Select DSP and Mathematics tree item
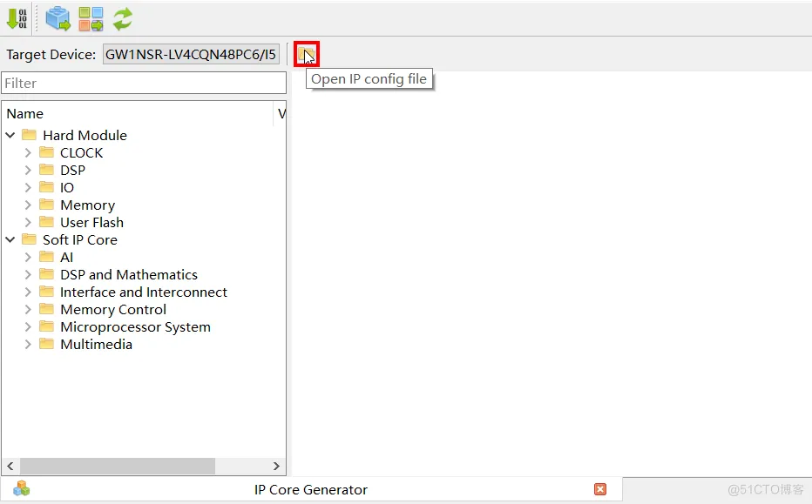Screen dimensions: 812x504 click(128, 275)
